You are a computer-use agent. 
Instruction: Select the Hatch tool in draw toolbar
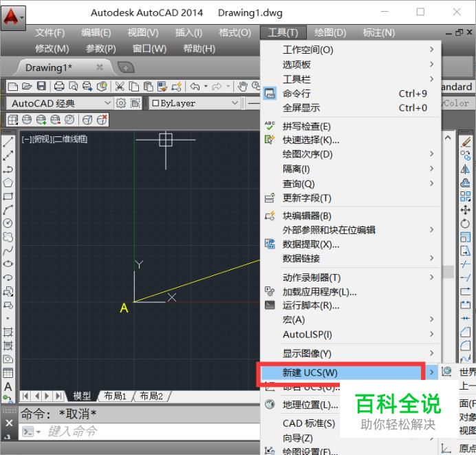click(8, 332)
